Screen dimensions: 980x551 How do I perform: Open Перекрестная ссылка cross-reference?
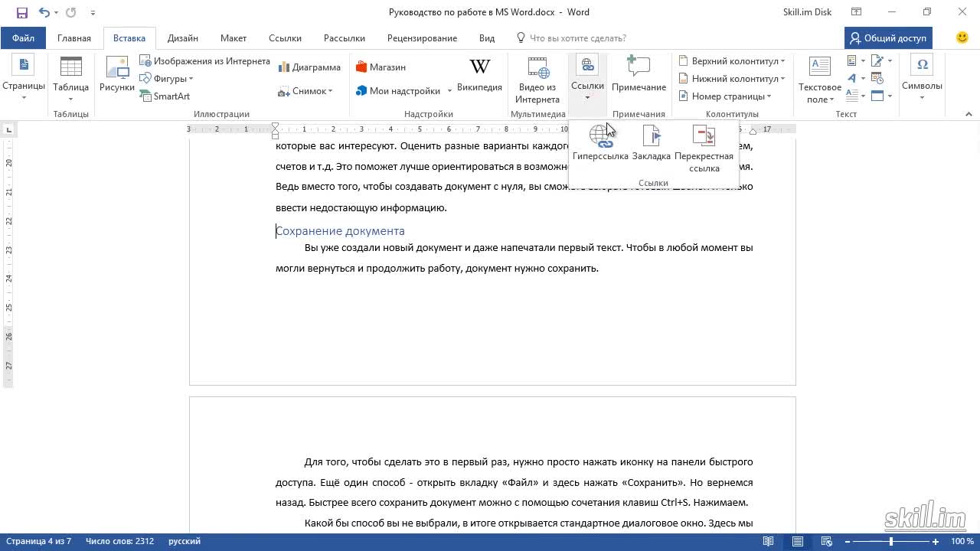(704, 149)
